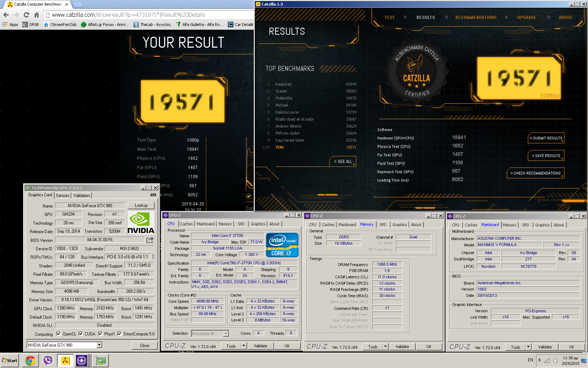Click SAVE RESULTS in Catzilla
This screenshot has height=368, width=588.
(546, 156)
